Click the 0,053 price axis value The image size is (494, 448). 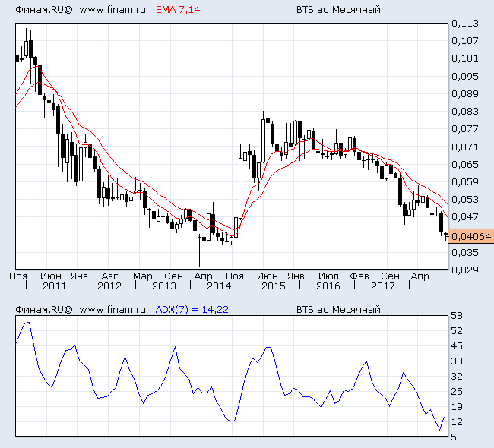pos(464,199)
